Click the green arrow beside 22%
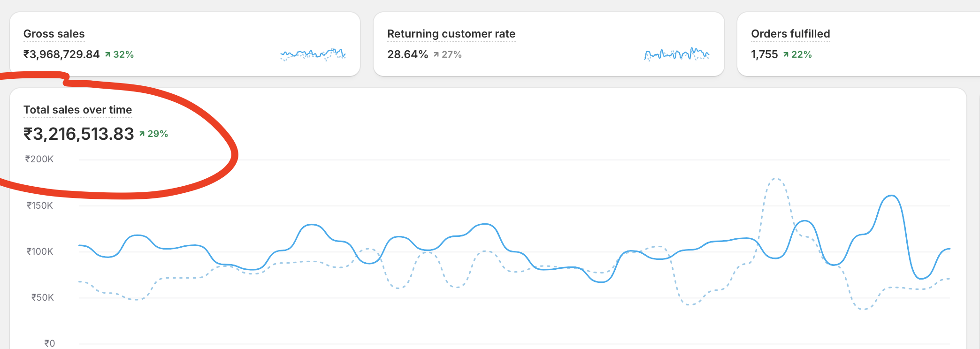The width and height of the screenshot is (980, 349). (786, 55)
